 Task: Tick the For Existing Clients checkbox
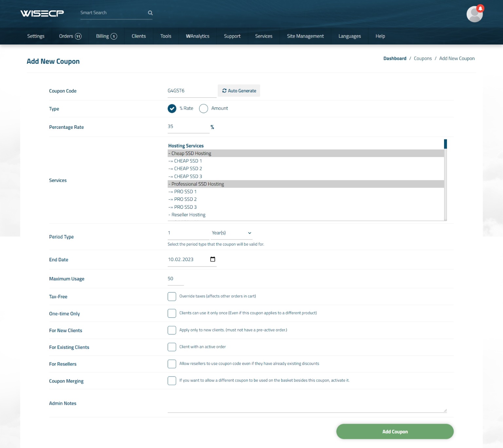point(172,347)
